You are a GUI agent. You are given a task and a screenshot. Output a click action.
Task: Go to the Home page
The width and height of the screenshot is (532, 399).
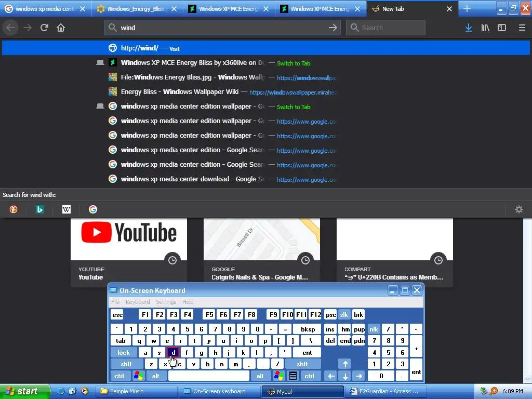coord(61,28)
